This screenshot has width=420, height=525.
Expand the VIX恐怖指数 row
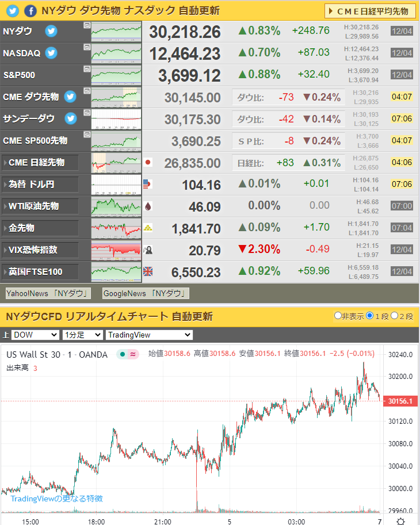tap(40, 250)
